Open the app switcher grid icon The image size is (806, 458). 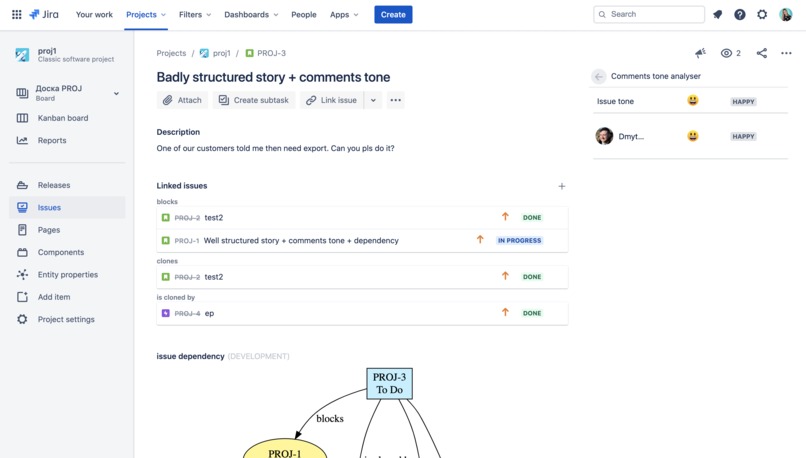click(16, 14)
